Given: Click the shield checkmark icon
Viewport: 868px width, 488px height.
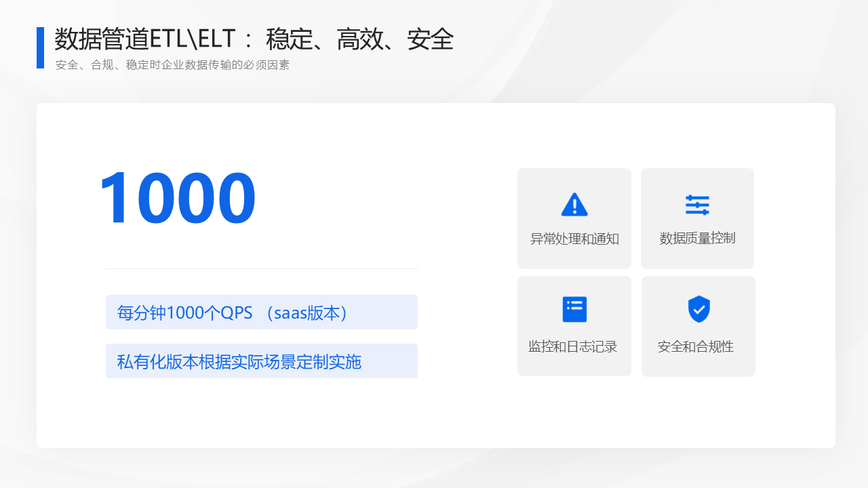Looking at the screenshot, I should (x=698, y=309).
